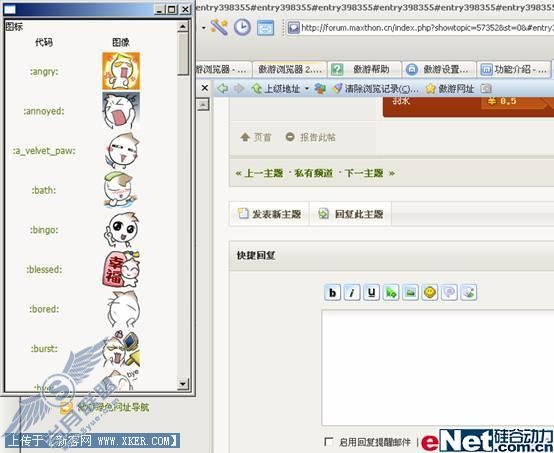Insert the :bingo: emoticon
The width and height of the screenshot is (554, 453).
click(x=122, y=230)
